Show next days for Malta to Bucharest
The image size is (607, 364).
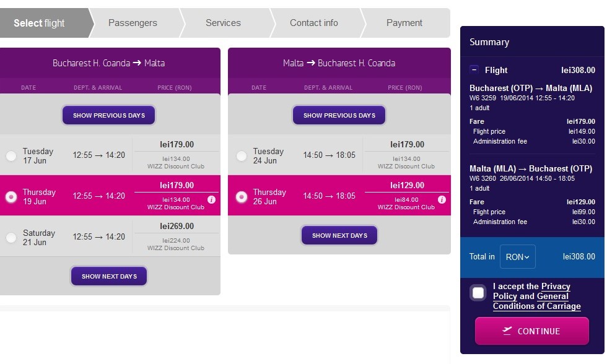(339, 236)
